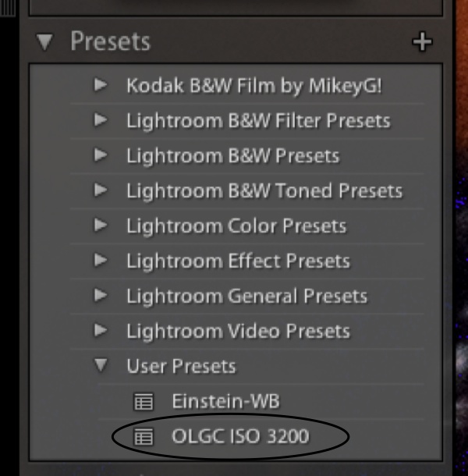
Task: Collapse the Presets panel triangle
Action: pos(45,42)
